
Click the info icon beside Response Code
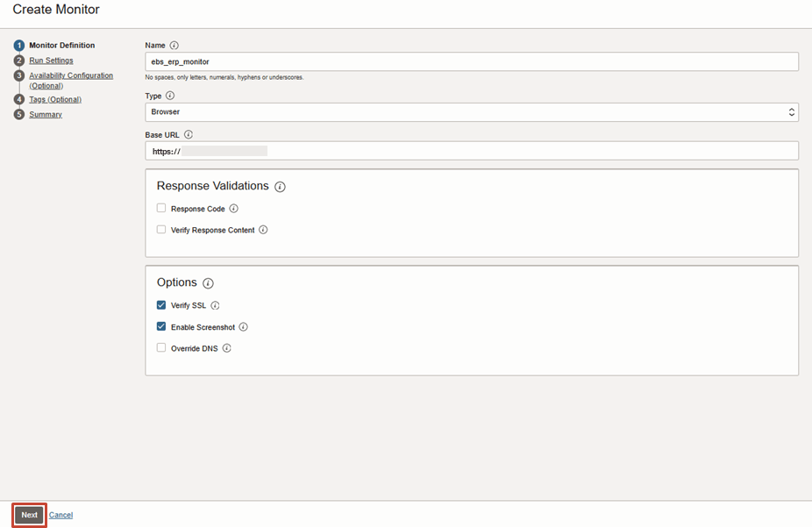coord(233,209)
